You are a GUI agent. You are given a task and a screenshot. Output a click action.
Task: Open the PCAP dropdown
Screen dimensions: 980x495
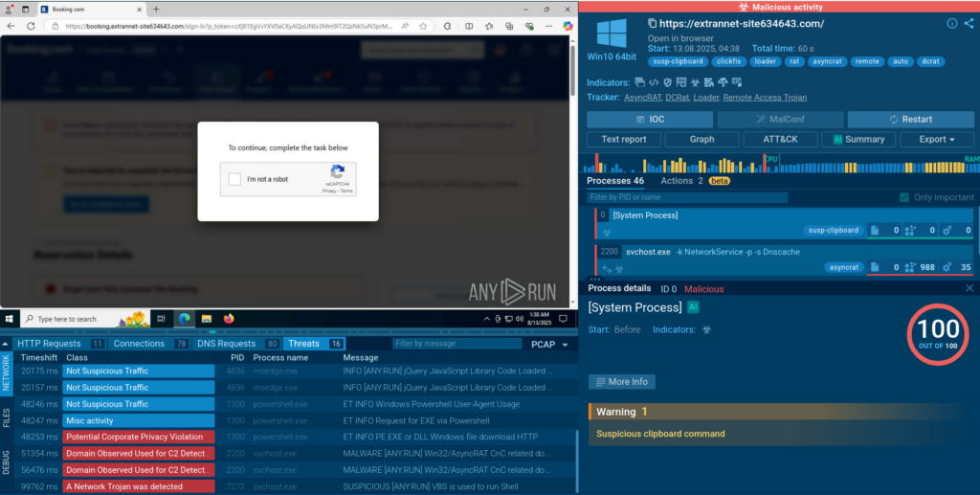pos(549,345)
